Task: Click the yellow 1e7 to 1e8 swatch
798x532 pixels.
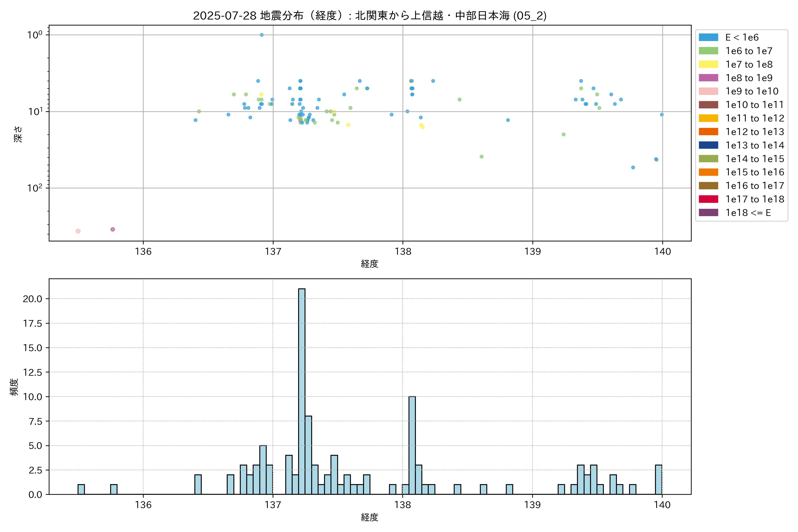Action: click(x=708, y=64)
